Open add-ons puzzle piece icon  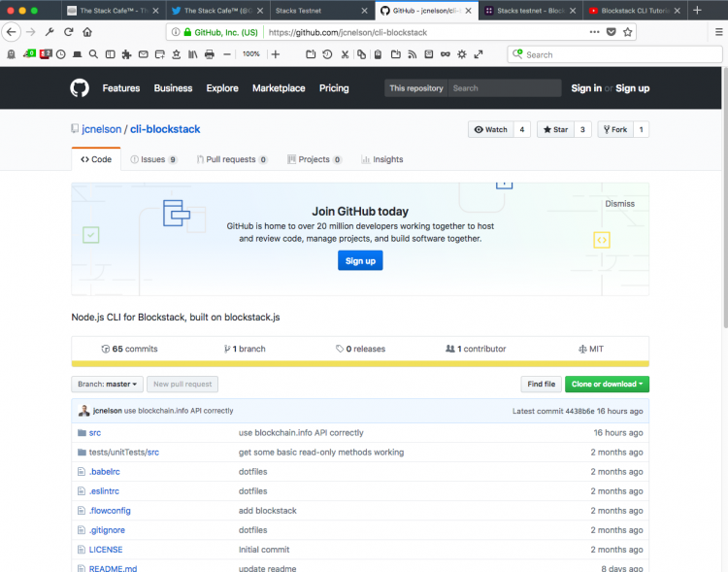tap(126, 54)
